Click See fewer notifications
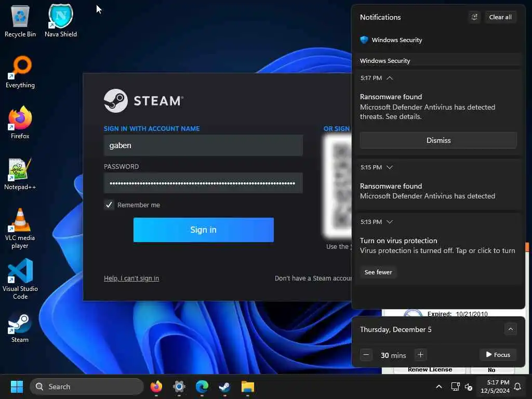Viewport: 532px width, 399px height. [378, 272]
